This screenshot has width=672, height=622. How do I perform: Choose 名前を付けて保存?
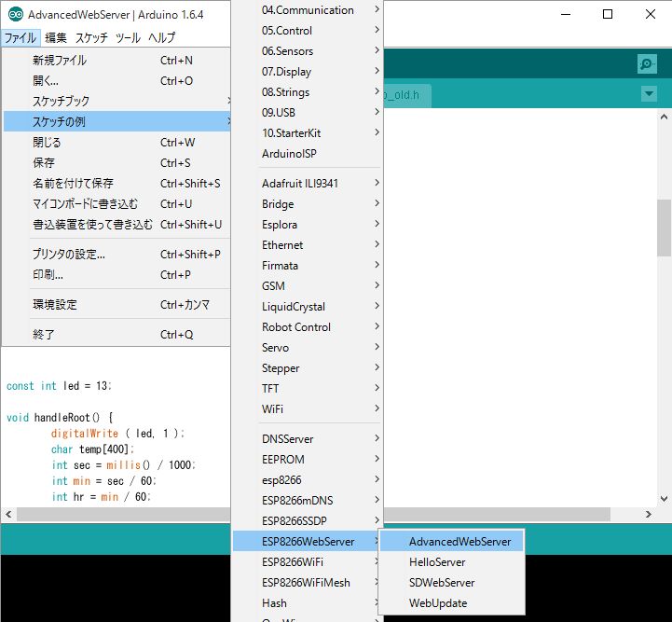pyautogui.click(x=117, y=184)
